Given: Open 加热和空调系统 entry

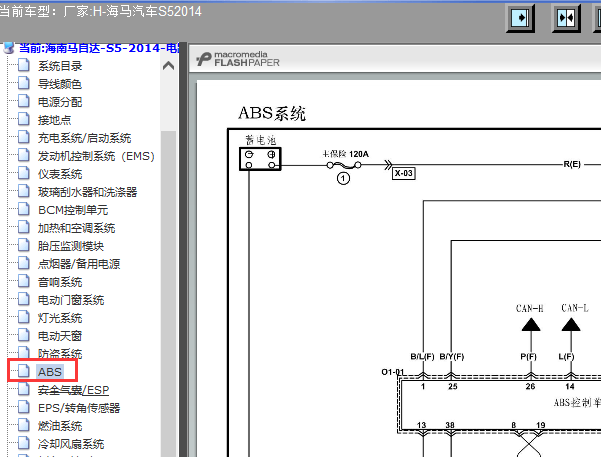Looking at the screenshot, I should point(76,228).
